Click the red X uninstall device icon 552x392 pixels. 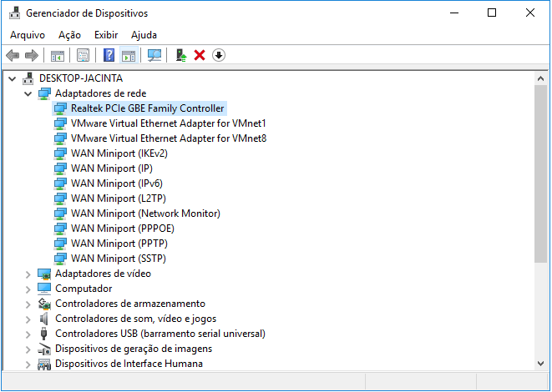click(200, 55)
